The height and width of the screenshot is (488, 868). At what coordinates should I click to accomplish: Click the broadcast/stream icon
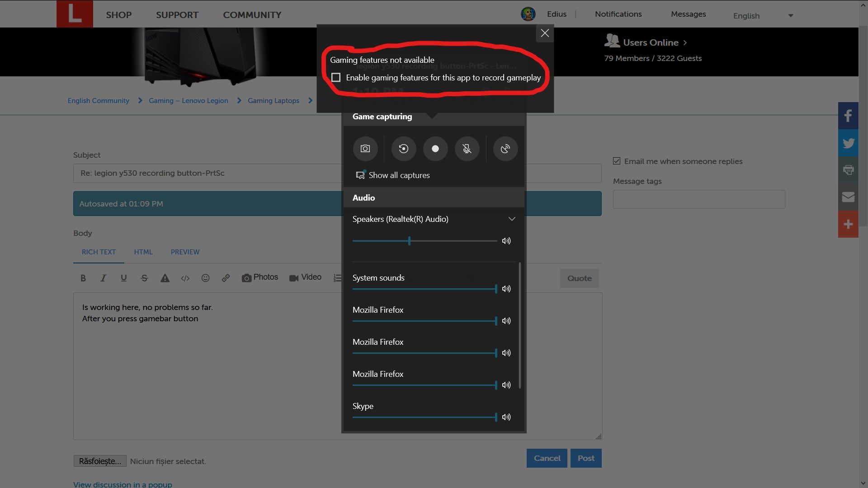point(504,148)
